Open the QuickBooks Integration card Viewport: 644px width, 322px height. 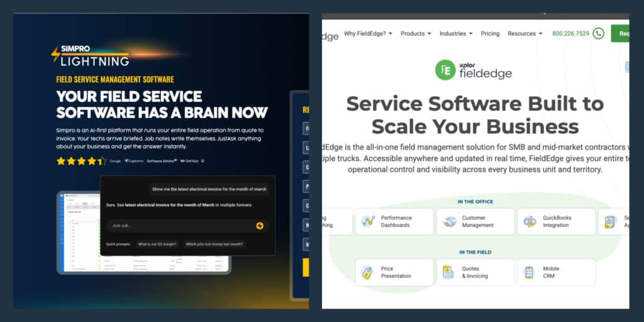pos(556,222)
